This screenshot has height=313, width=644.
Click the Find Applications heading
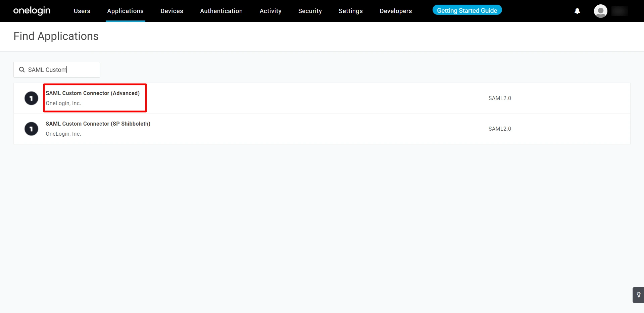click(x=56, y=36)
